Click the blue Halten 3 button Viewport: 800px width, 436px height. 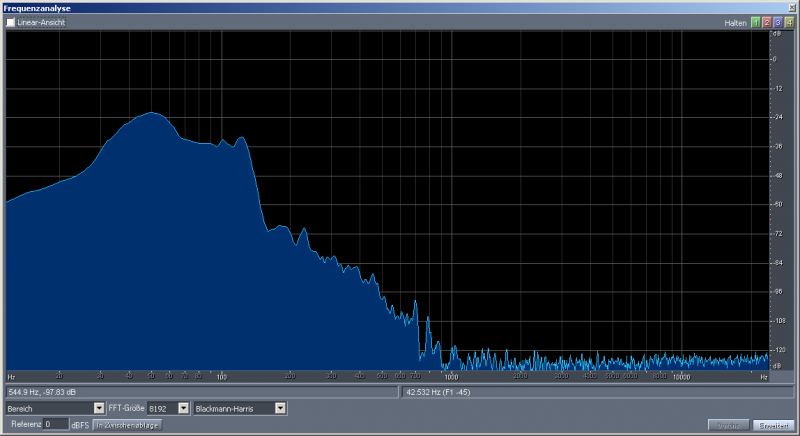pyautogui.click(x=778, y=22)
